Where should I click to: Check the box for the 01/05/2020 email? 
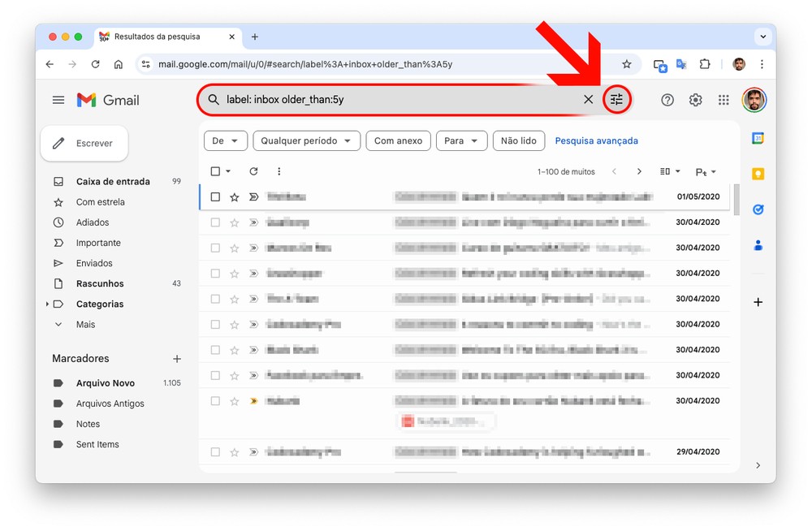coord(215,196)
